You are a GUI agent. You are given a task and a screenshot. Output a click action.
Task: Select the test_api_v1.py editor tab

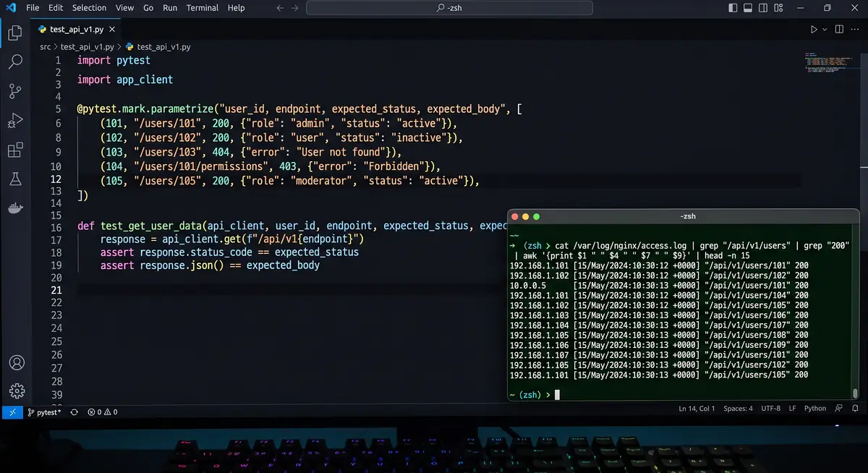[x=77, y=30]
